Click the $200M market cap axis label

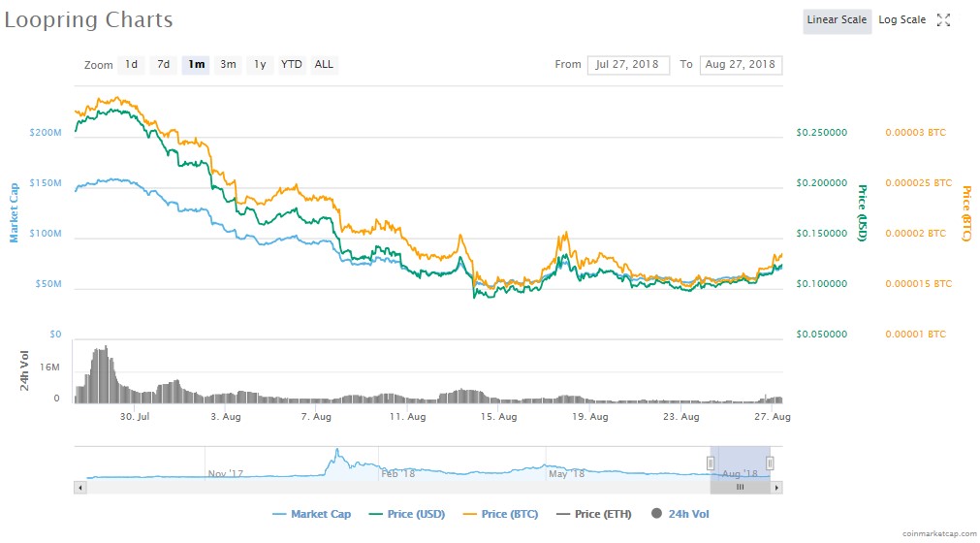click(x=46, y=133)
